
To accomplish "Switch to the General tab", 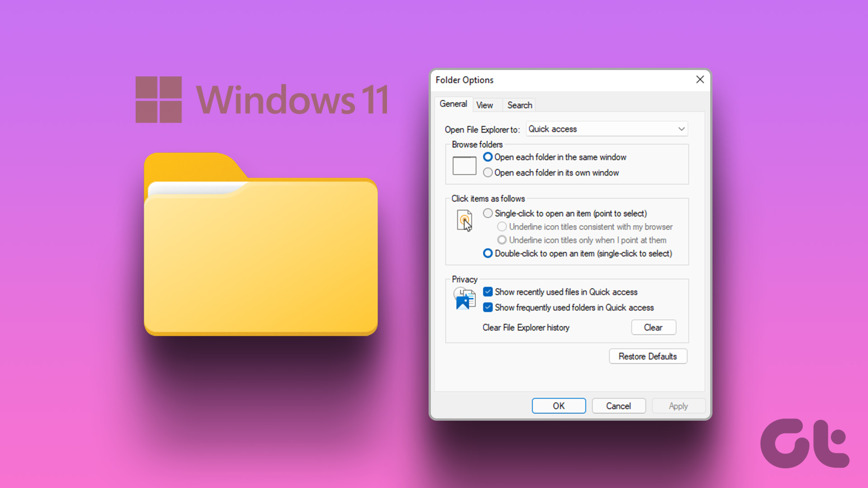I will click(x=453, y=104).
